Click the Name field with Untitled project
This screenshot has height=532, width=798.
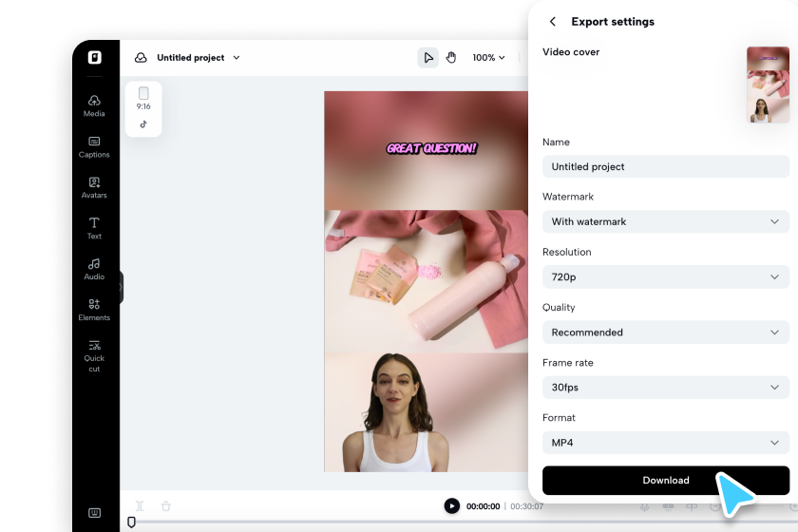pos(666,166)
